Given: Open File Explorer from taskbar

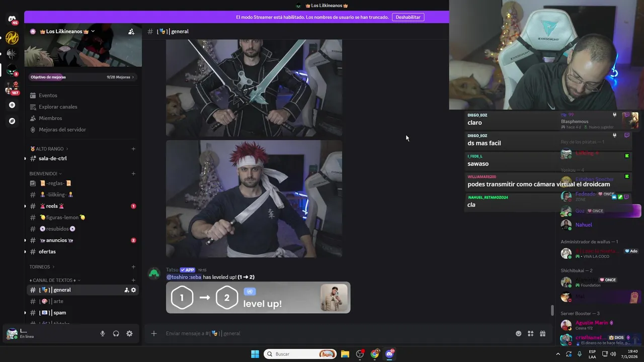Looking at the screenshot, I should 345,354.
